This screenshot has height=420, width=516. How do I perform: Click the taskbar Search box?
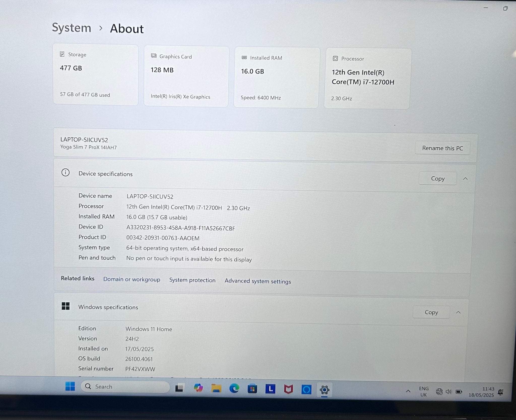pos(125,387)
